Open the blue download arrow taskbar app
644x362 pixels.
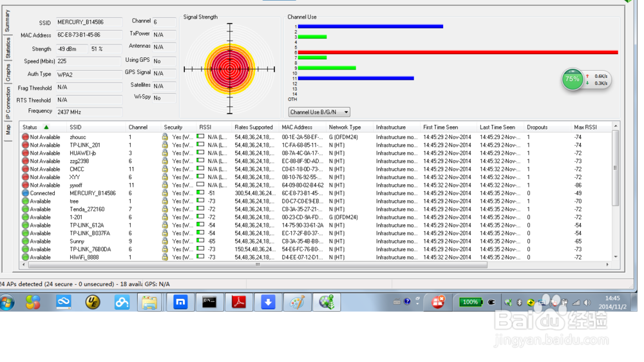point(268,303)
